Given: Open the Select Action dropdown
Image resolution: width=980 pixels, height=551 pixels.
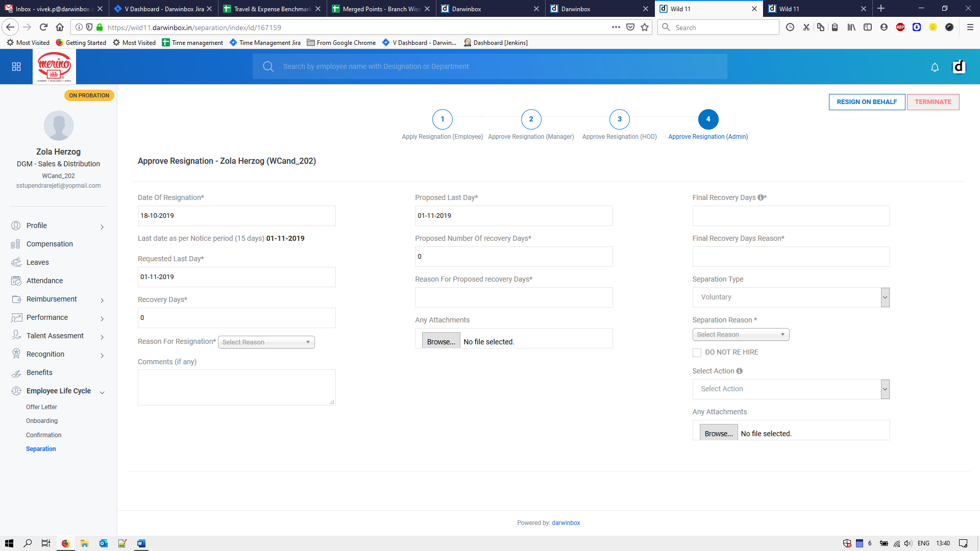Looking at the screenshot, I should tap(791, 389).
